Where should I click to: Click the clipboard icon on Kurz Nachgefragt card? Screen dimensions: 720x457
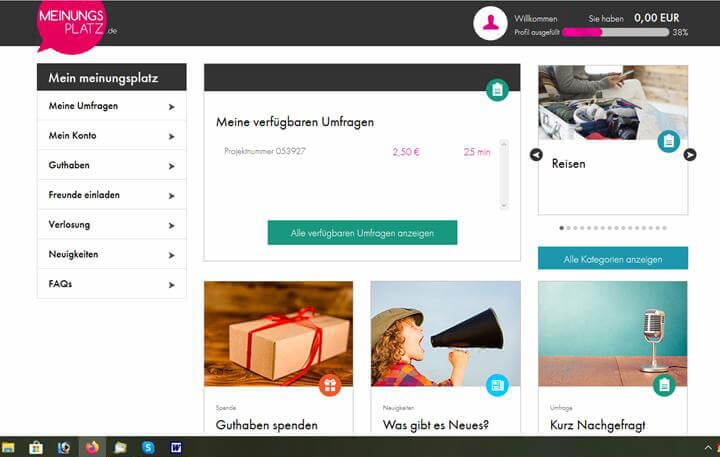(x=664, y=385)
